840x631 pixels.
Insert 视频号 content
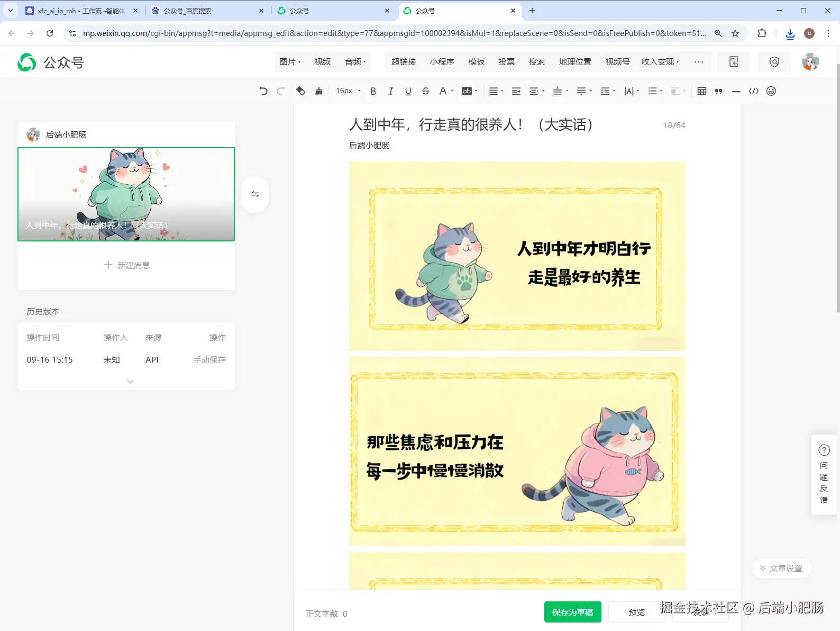coord(618,62)
